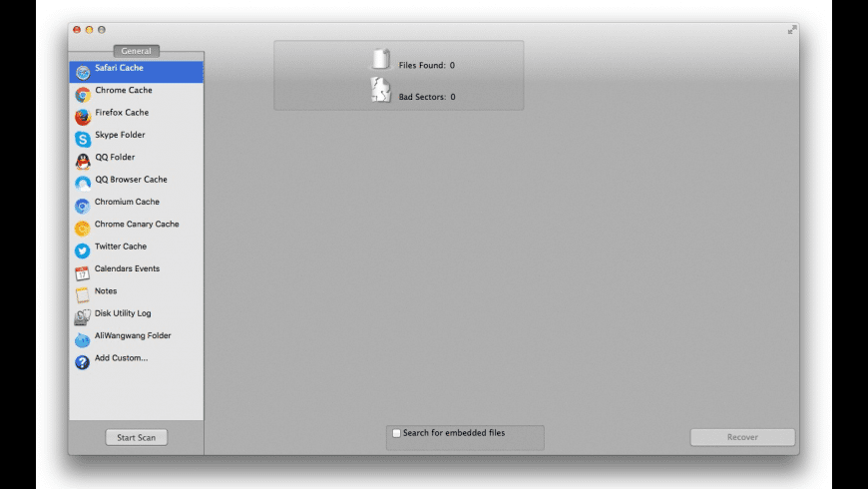
Task: Click the Recover button
Action: (742, 437)
